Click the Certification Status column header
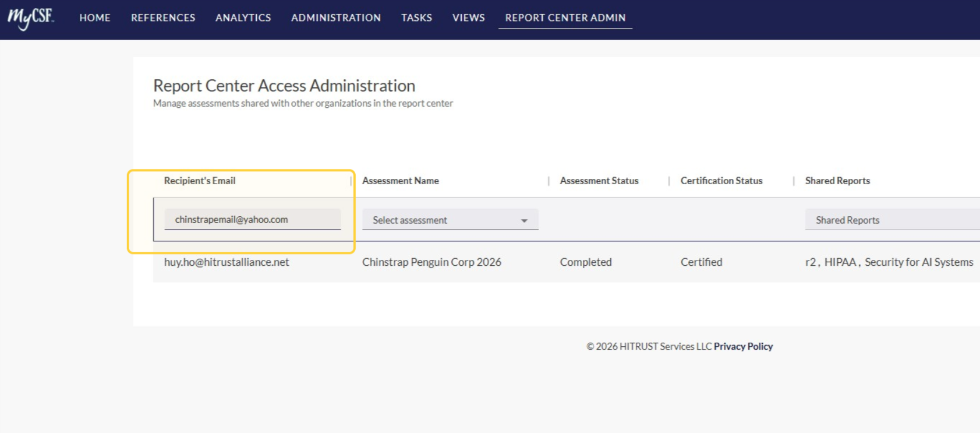 pos(721,181)
